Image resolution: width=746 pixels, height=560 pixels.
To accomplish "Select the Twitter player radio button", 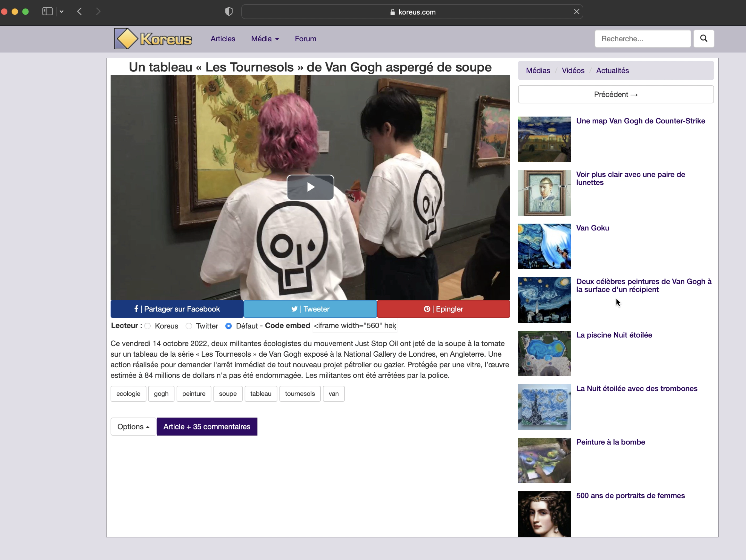I will click(x=188, y=326).
